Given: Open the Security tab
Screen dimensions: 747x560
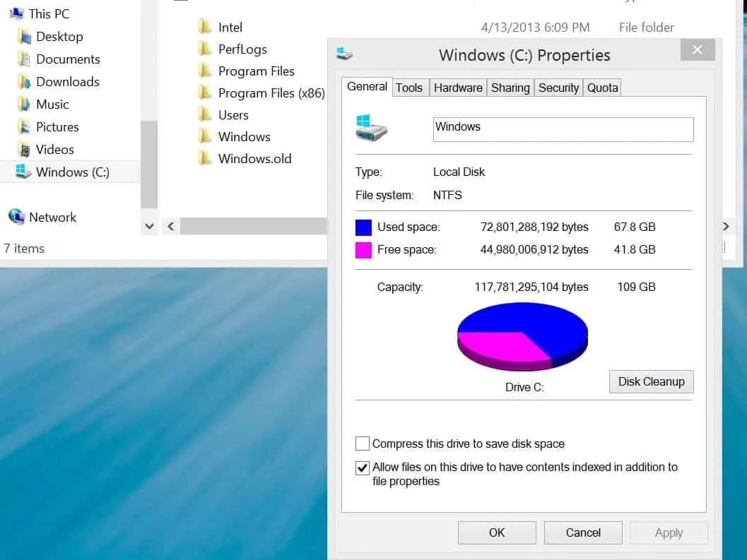Looking at the screenshot, I should pos(558,88).
